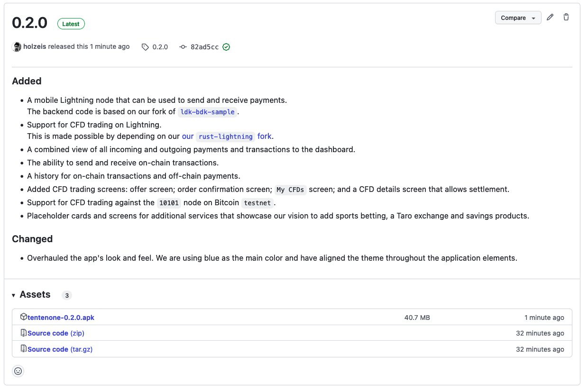Follow the ldk-bdk-sample link
Image resolution: width=588 pixels, height=391 pixels.
pyautogui.click(x=208, y=112)
